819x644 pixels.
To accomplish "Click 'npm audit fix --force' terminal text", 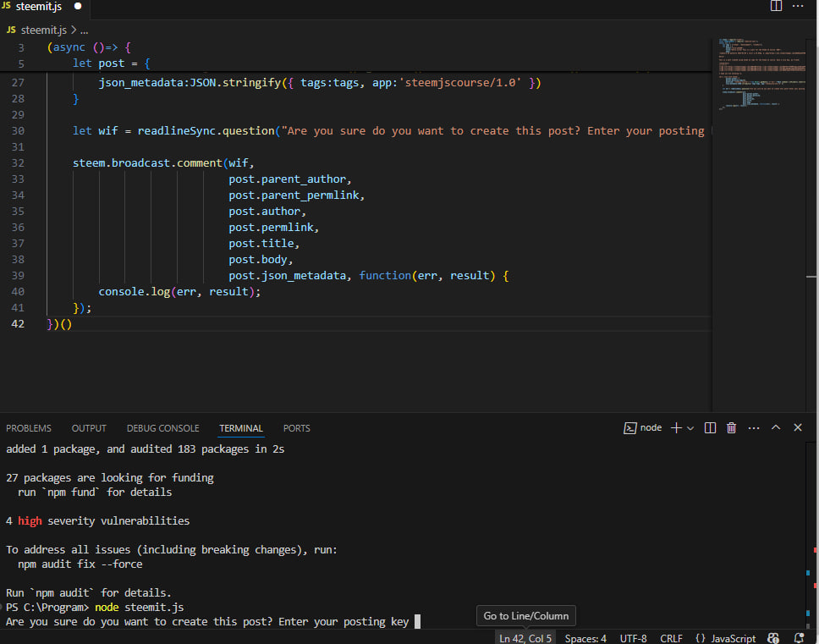I will tap(80, 564).
